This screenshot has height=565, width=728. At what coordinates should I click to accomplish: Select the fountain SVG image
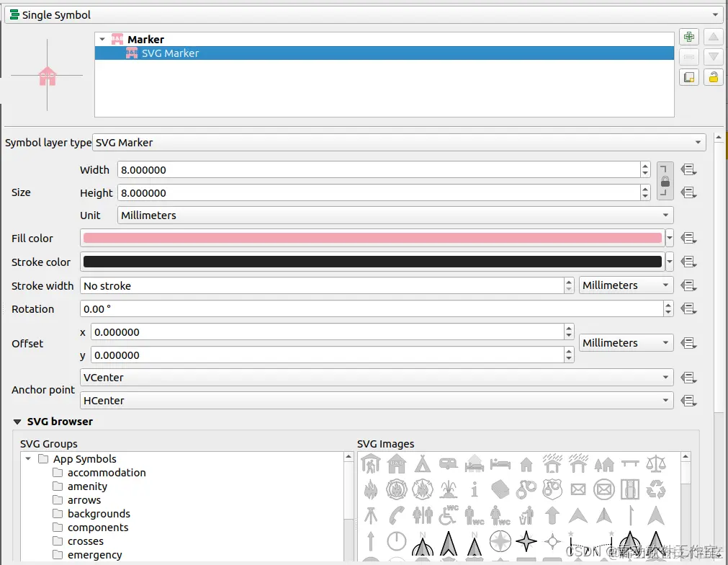[x=449, y=489]
